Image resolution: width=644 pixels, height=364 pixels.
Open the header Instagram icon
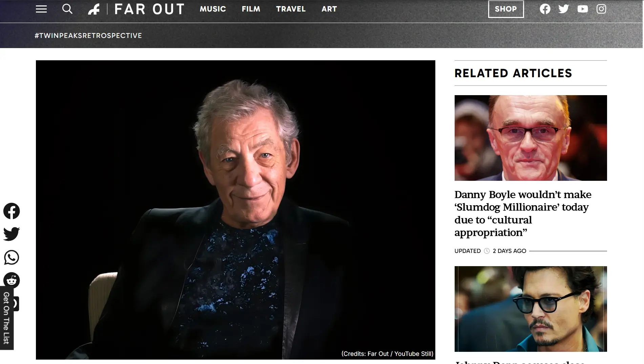coord(601,9)
